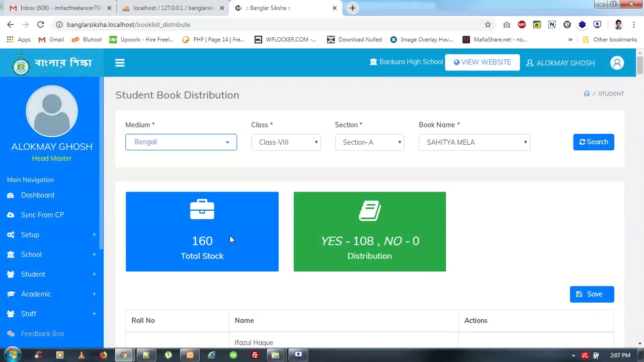Click the browser address bar URL
The image size is (644, 362).
[128, 24]
